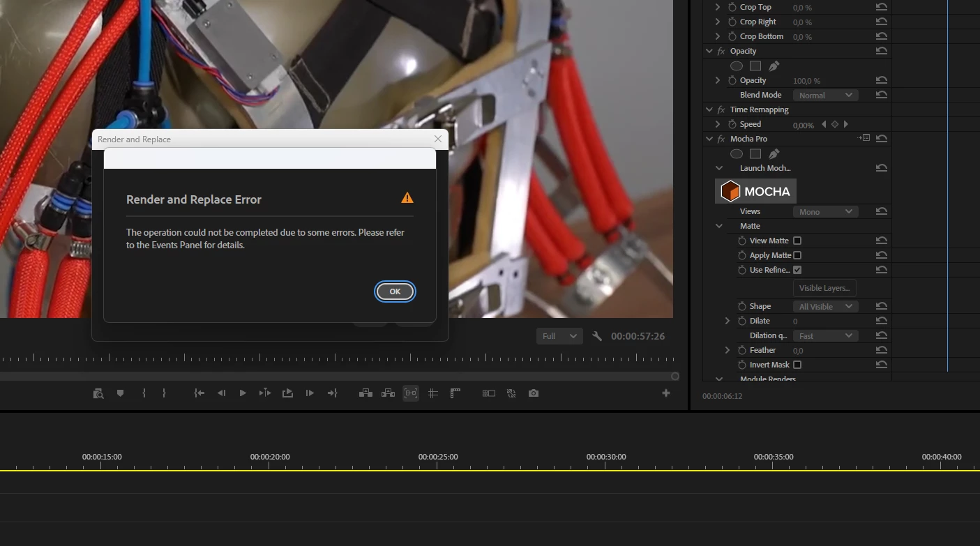Create an ellipse mask under Mocha Pro

click(x=737, y=153)
